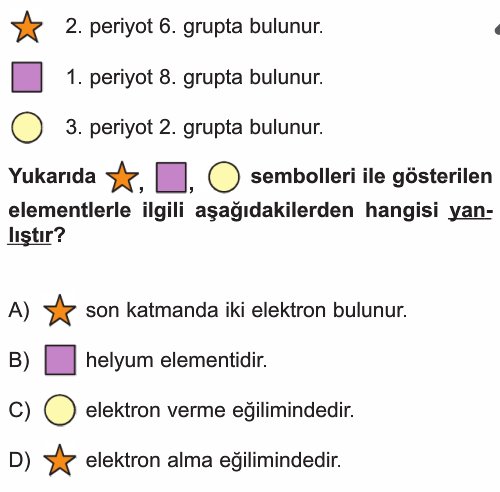Select answer letter A)
Viewport: 500px width, 492px height.
tap(19, 311)
